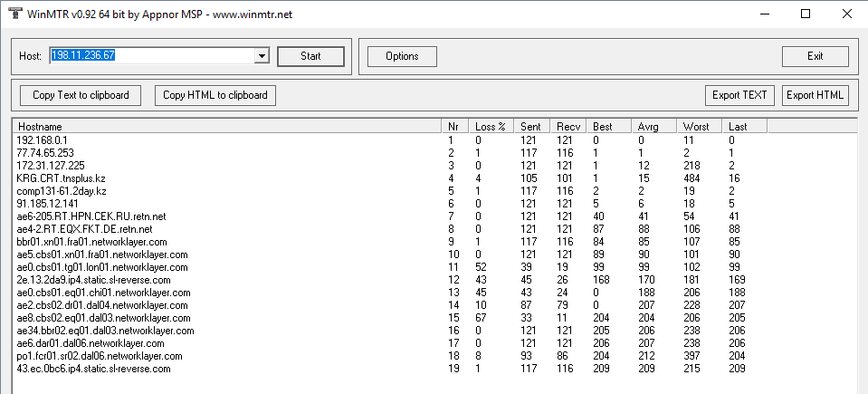868x394 pixels.
Task: Click the Sent column header
Action: [x=531, y=126]
